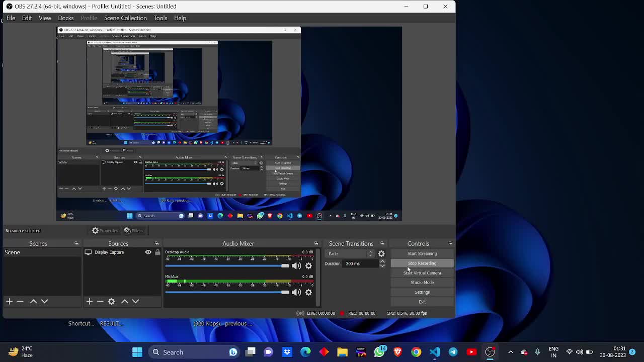Viewport: 644px width, 362px height.
Task: Mute the Desktop Audio speaker icon
Action: tap(296, 266)
